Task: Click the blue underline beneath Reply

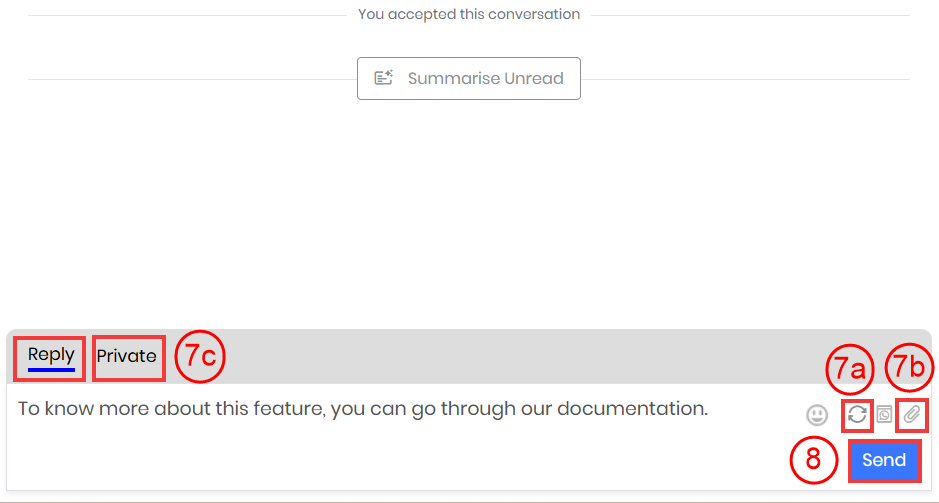Action: tap(51, 369)
